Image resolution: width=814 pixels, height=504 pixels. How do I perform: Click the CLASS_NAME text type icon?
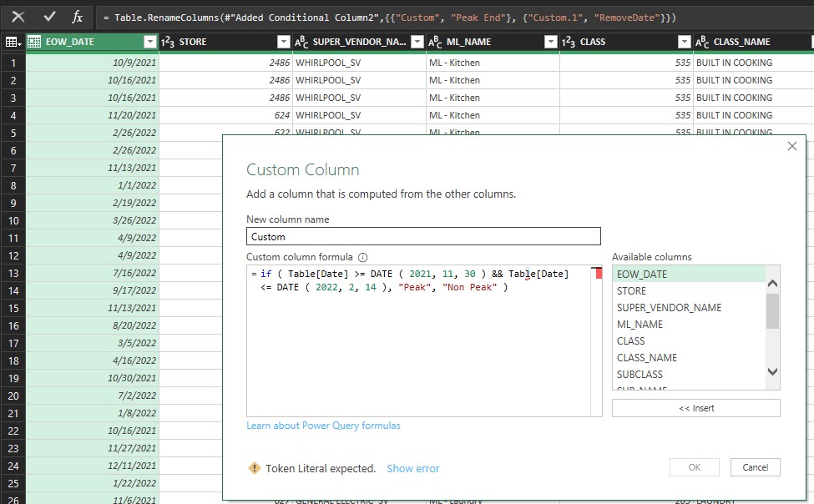(702, 42)
